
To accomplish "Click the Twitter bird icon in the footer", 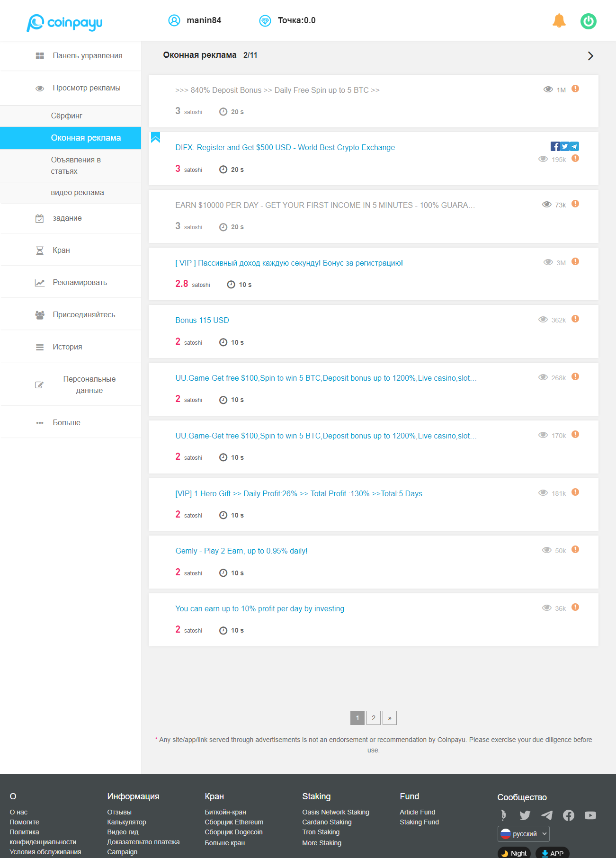I will coord(525,815).
